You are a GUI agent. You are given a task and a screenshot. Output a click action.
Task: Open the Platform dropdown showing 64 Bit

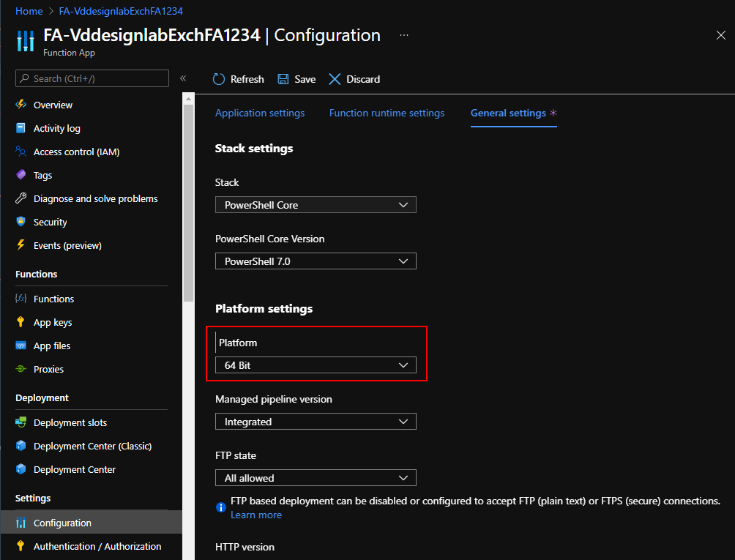[316, 365]
